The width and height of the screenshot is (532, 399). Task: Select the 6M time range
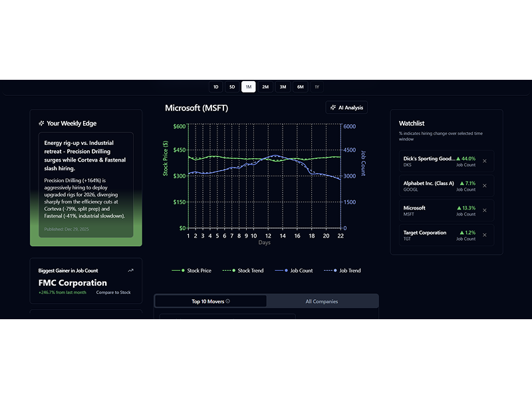[300, 86]
